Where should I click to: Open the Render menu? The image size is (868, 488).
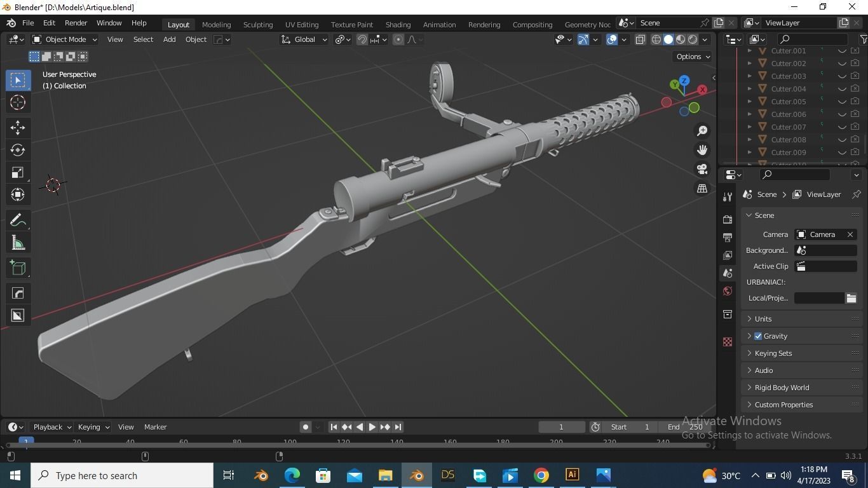(76, 23)
